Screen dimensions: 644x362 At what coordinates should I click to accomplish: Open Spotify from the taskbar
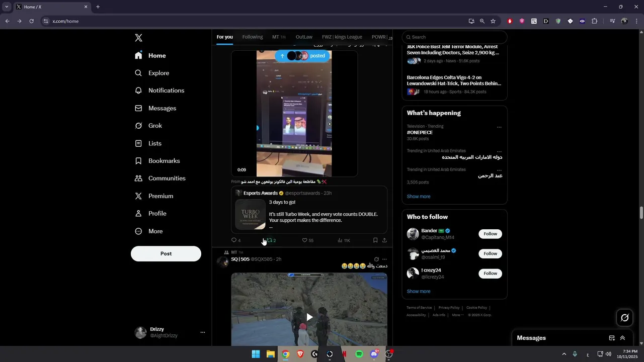[359, 354]
